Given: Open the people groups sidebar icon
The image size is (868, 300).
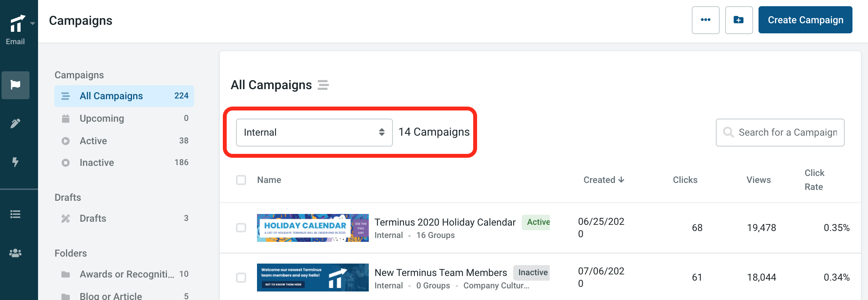Looking at the screenshot, I should 16,253.
